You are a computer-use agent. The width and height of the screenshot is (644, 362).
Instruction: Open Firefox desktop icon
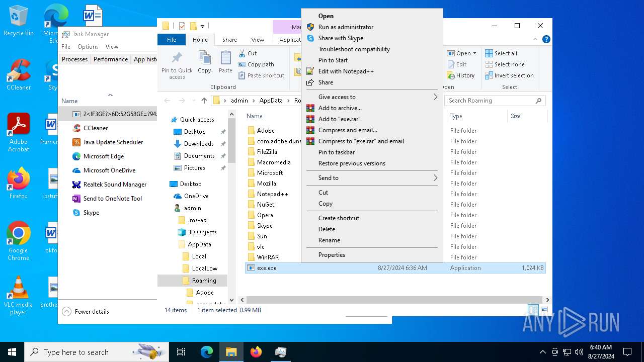click(x=18, y=184)
